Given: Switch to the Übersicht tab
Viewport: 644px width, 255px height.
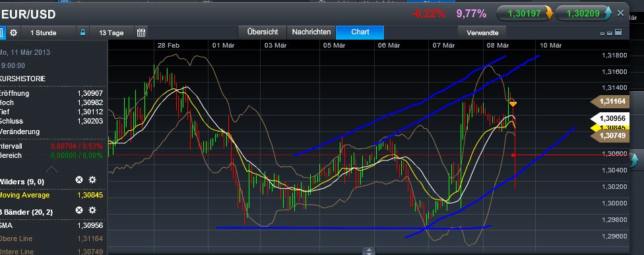Looking at the screenshot, I should pyautogui.click(x=263, y=32).
